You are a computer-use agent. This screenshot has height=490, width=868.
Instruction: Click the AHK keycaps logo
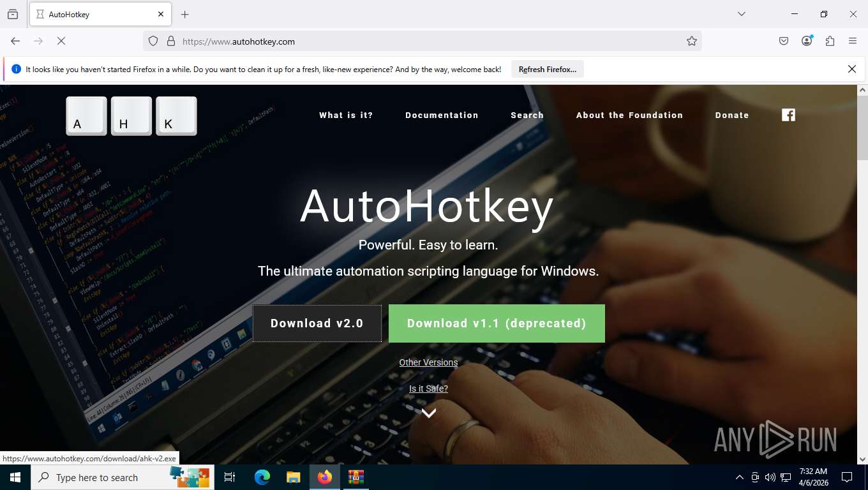click(x=131, y=116)
